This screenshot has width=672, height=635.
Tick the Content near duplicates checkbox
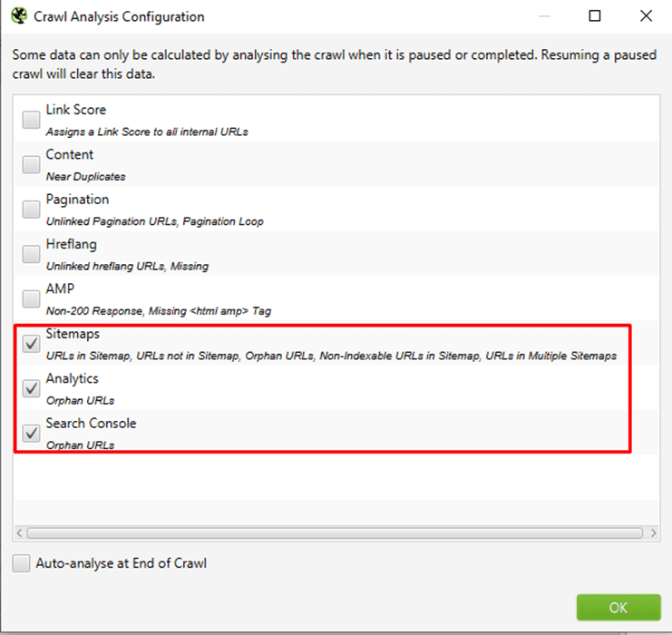[x=31, y=164]
